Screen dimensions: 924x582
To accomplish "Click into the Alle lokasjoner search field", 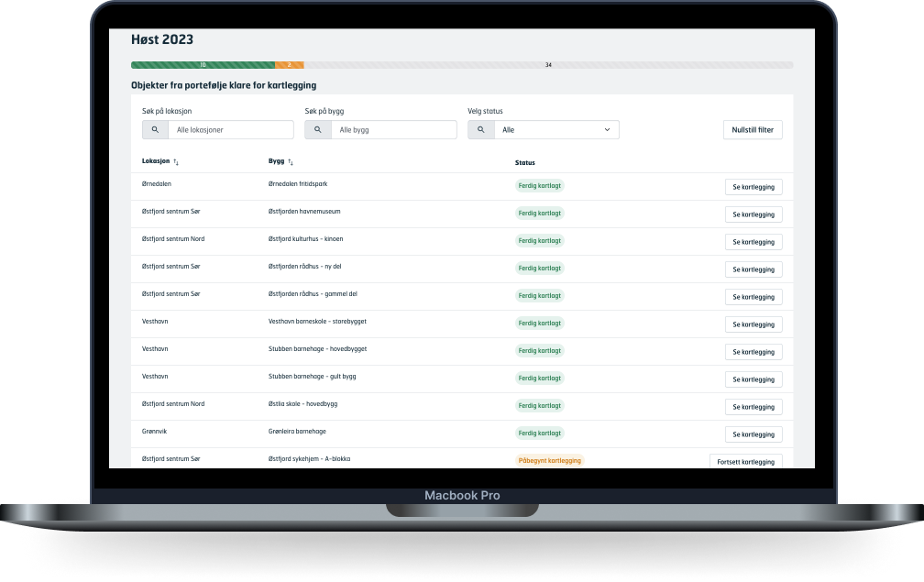I will [229, 130].
